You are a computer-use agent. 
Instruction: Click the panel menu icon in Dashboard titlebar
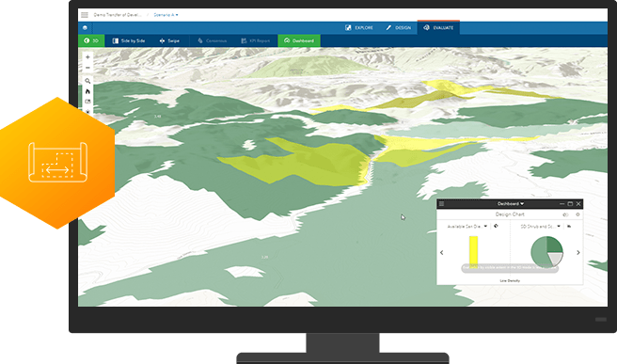[441, 204]
